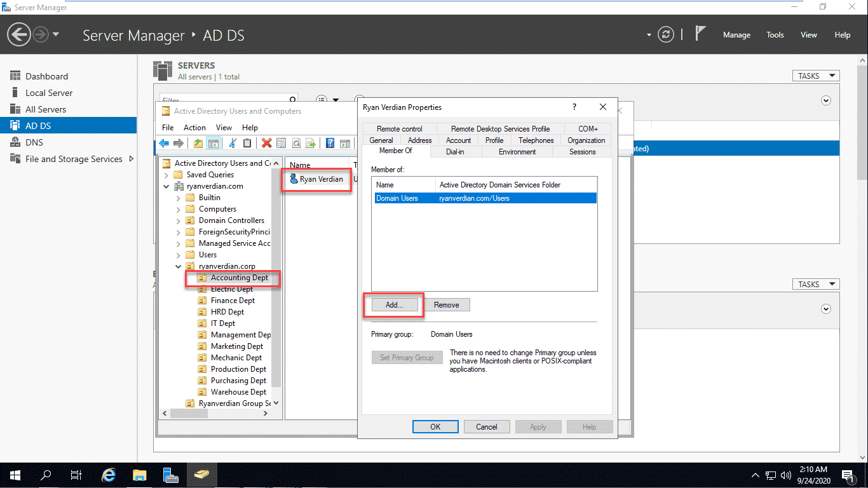Select the Ryan Verdian user entry
Image resolution: width=868 pixels, height=488 pixels.
pyautogui.click(x=316, y=179)
